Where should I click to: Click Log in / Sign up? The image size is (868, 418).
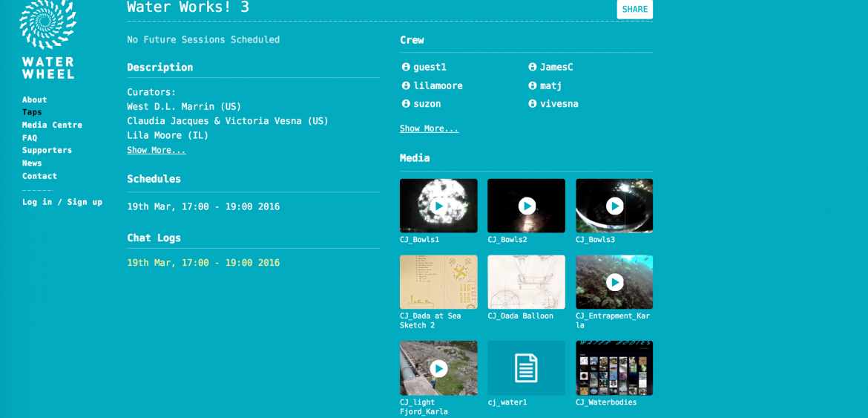tap(62, 202)
